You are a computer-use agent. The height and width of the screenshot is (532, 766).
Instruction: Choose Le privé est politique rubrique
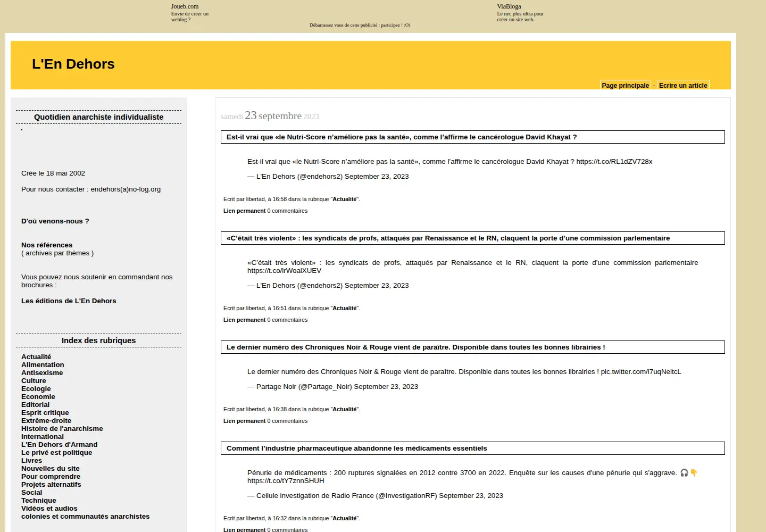(x=57, y=453)
